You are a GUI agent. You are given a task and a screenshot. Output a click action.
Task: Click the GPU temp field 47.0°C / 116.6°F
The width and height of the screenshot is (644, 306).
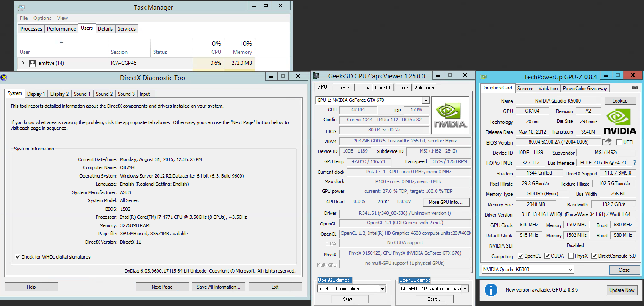click(x=369, y=161)
